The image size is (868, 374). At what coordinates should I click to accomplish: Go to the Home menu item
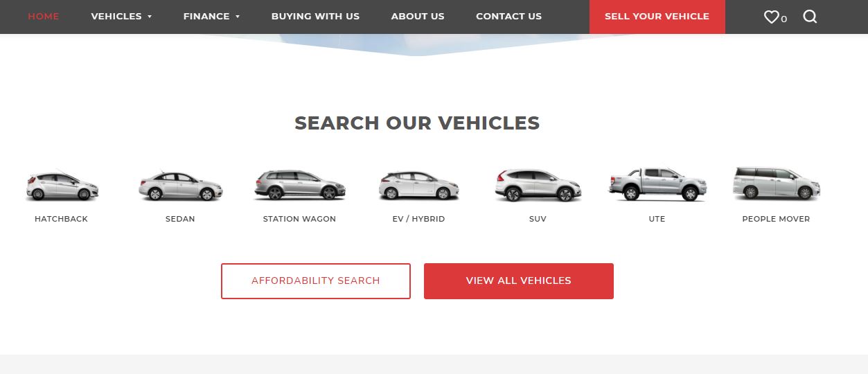point(44,16)
